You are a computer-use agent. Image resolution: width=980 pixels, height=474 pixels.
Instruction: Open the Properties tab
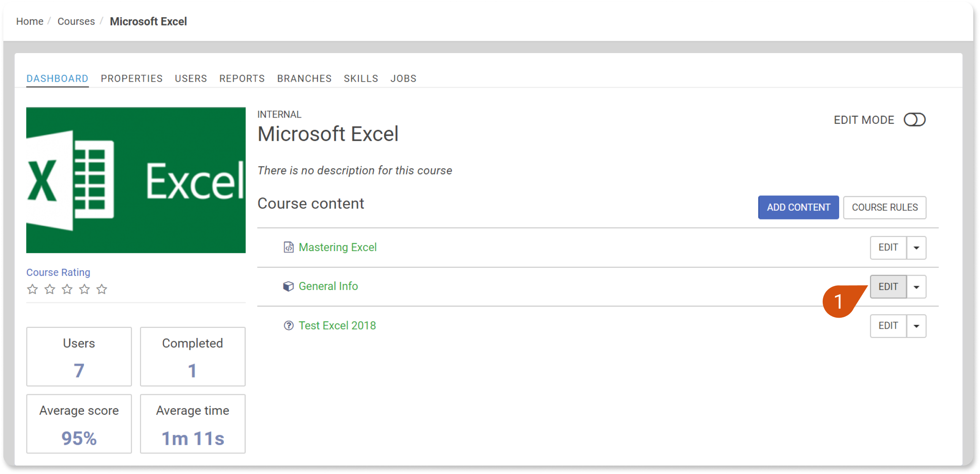click(x=132, y=78)
